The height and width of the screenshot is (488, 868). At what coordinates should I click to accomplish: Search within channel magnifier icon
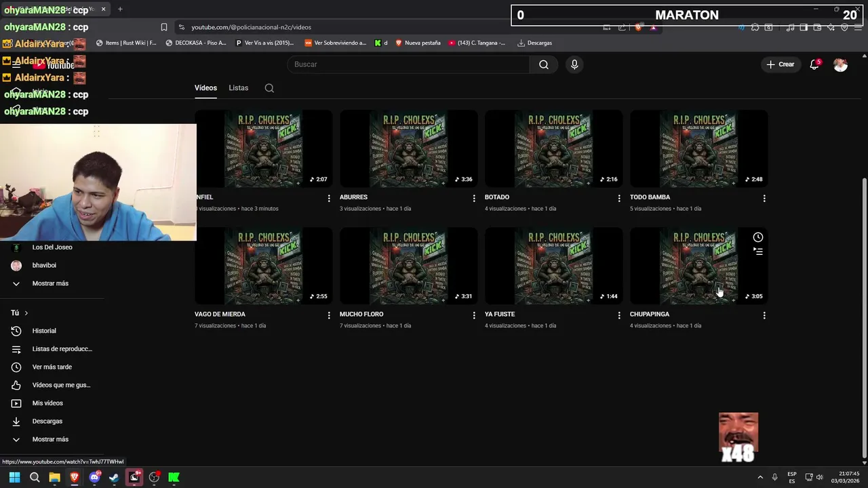coord(269,88)
